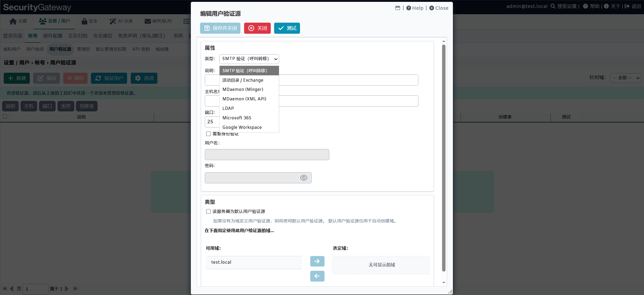The image size is (644, 295).
Task: Click 删除 delete toolbar button
Action: click(x=75, y=78)
